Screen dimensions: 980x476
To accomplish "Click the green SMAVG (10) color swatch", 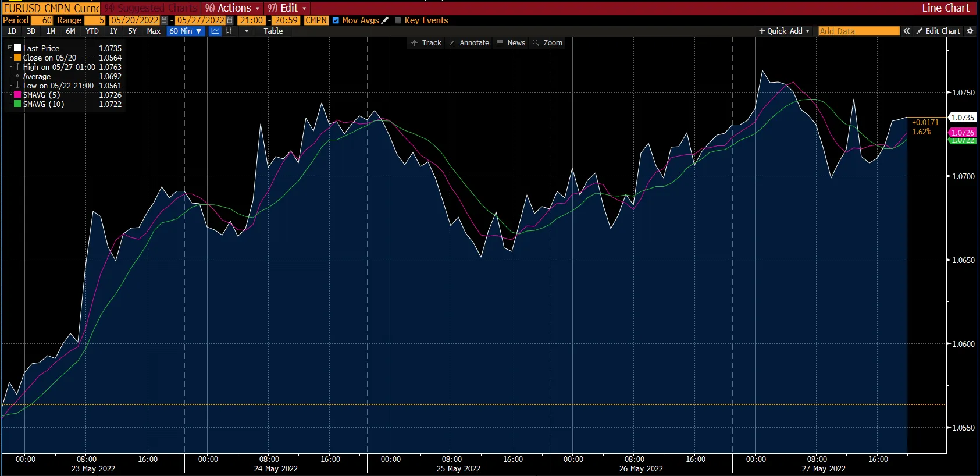I will [x=17, y=104].
